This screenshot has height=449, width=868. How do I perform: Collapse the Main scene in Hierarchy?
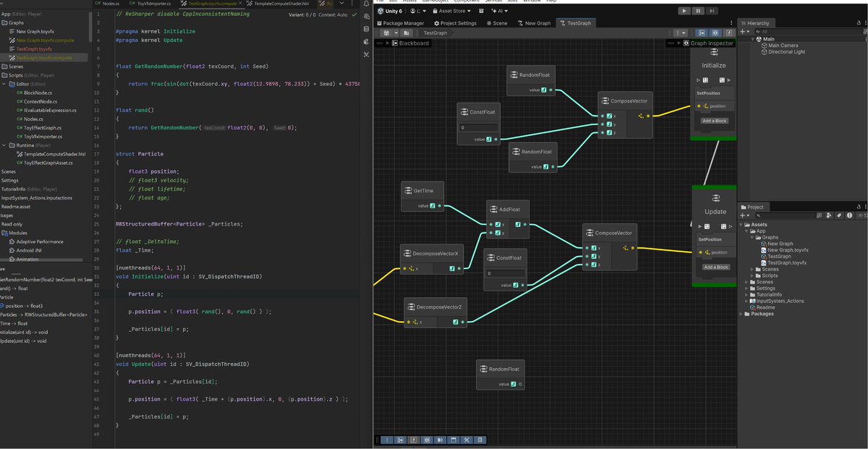pos(753,39)
